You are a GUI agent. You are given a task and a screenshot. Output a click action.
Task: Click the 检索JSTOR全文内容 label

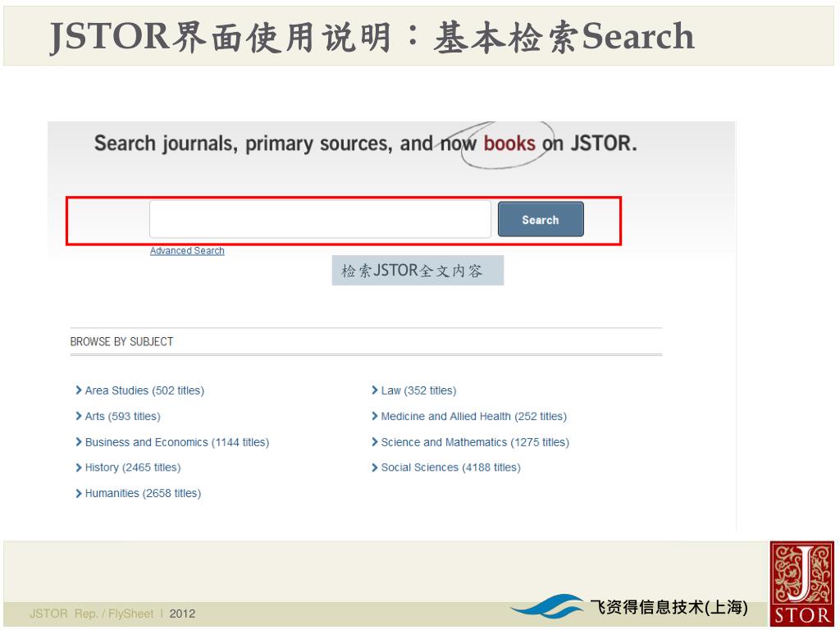tap(418, 270)
